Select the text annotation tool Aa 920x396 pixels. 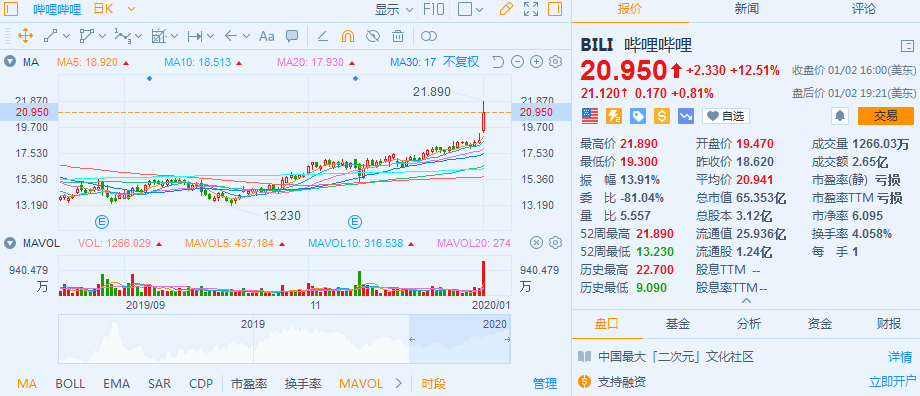pyautogui.click(x=266, y=36)
